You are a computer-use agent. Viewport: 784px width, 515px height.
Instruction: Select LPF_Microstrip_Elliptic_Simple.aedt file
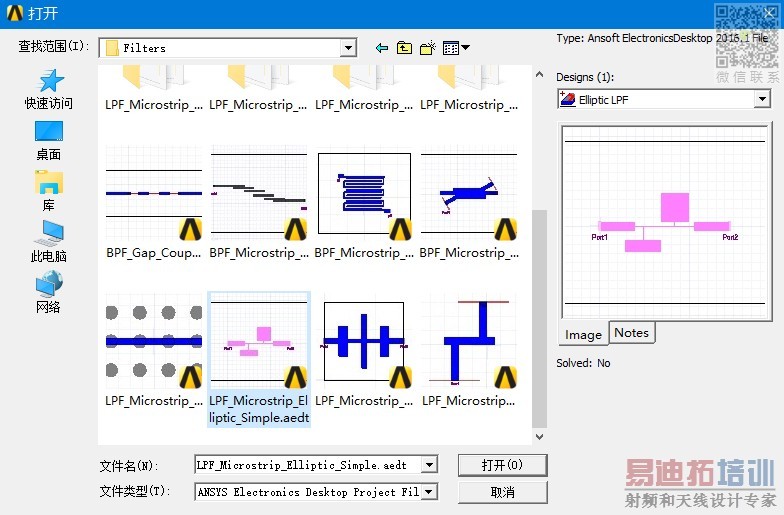[259, 359]
